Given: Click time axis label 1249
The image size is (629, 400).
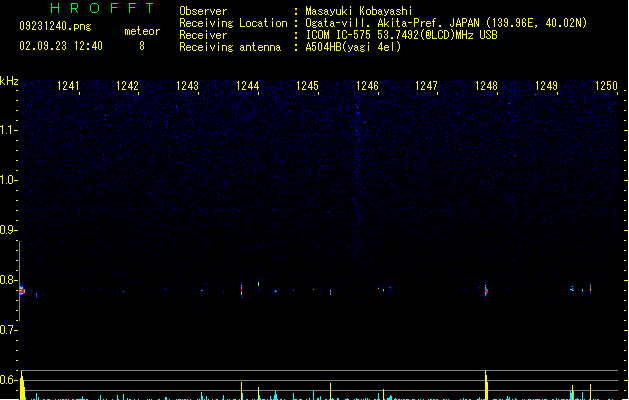Looking at the screenshot, I should click(x=546, y=86).
